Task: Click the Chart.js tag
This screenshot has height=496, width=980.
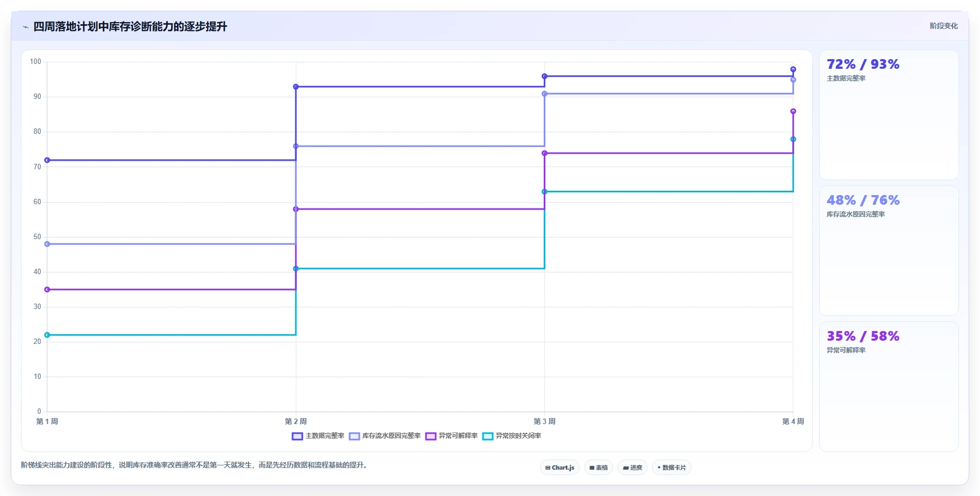Action: tap(559, 468)
